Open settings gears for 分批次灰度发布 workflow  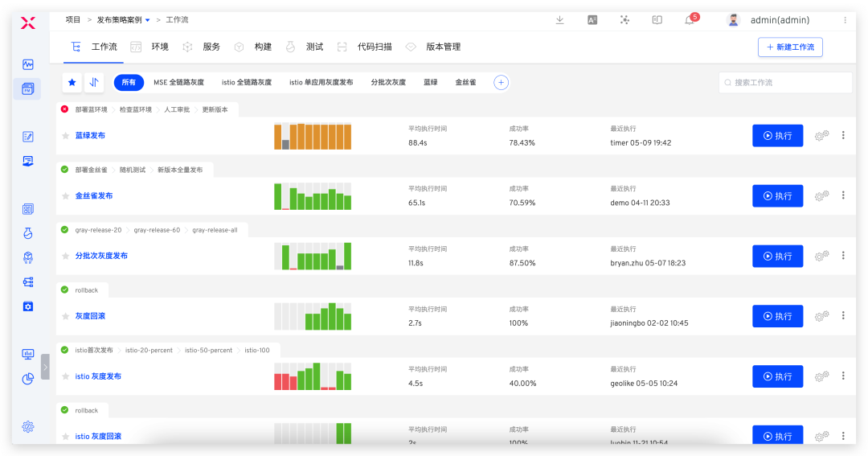[822, 256]
